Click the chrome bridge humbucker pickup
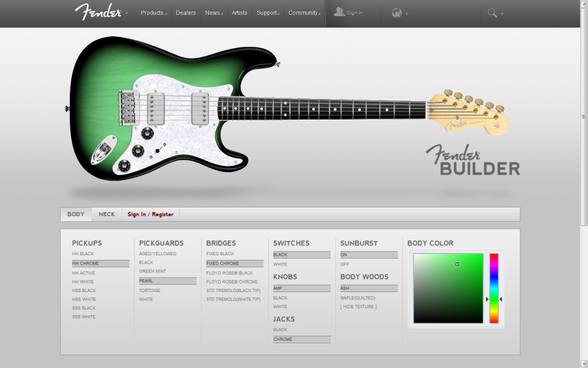Viewport: 588px width, 368px height. (156, 108)
